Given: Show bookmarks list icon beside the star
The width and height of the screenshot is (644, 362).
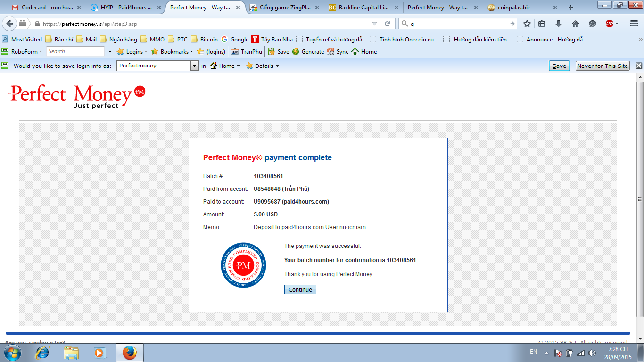Looking at the screenshot, I should pyautogui.click(x=542, y=24).
